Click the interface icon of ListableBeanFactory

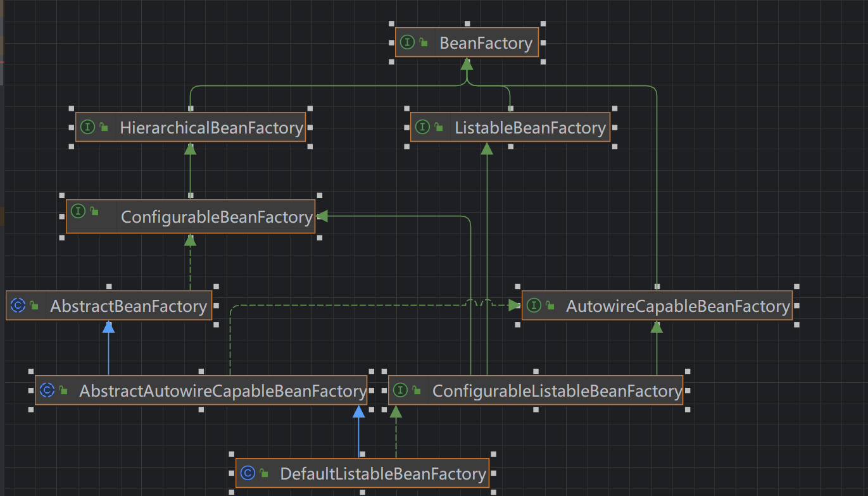[422, 127]
